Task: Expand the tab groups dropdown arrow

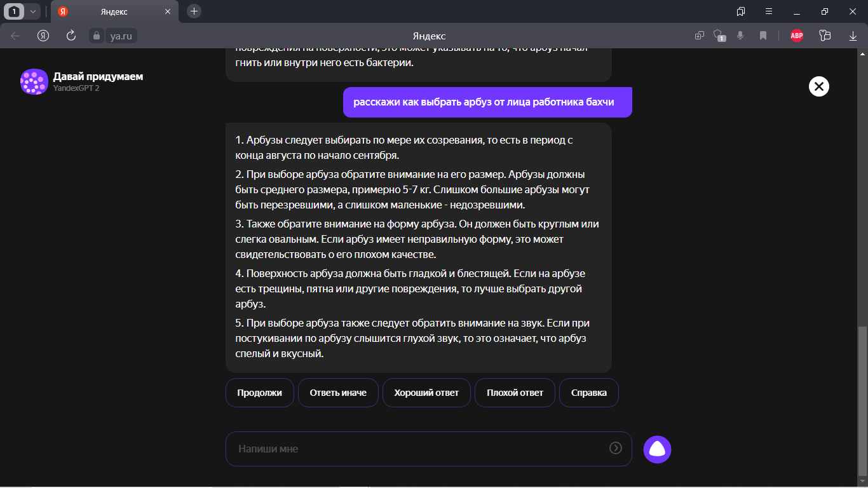Action: click(33, 11)
